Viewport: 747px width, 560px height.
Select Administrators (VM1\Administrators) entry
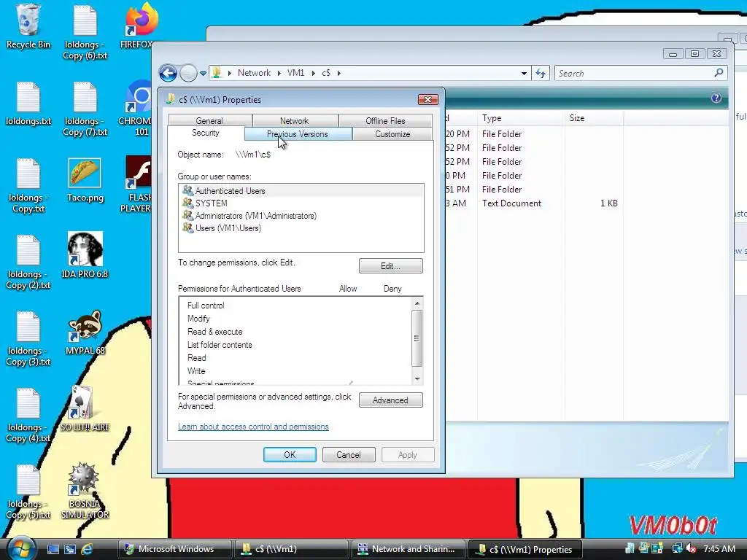pos(301,216)
